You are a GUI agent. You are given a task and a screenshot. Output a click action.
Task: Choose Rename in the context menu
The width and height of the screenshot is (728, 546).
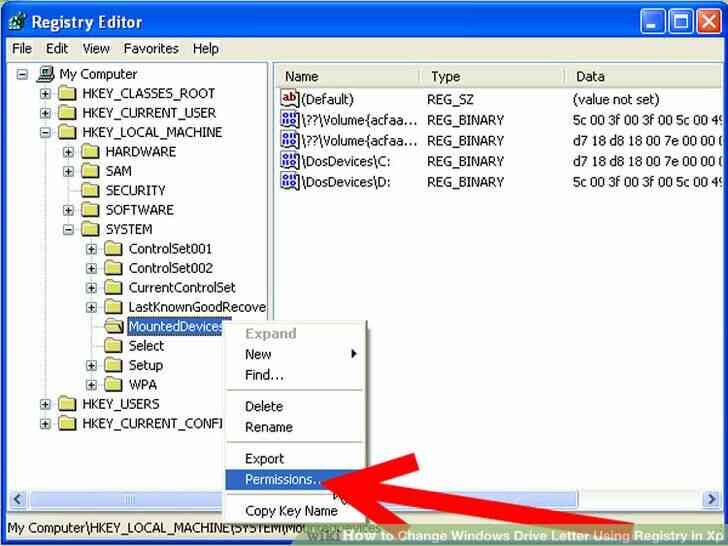(295, 427)
